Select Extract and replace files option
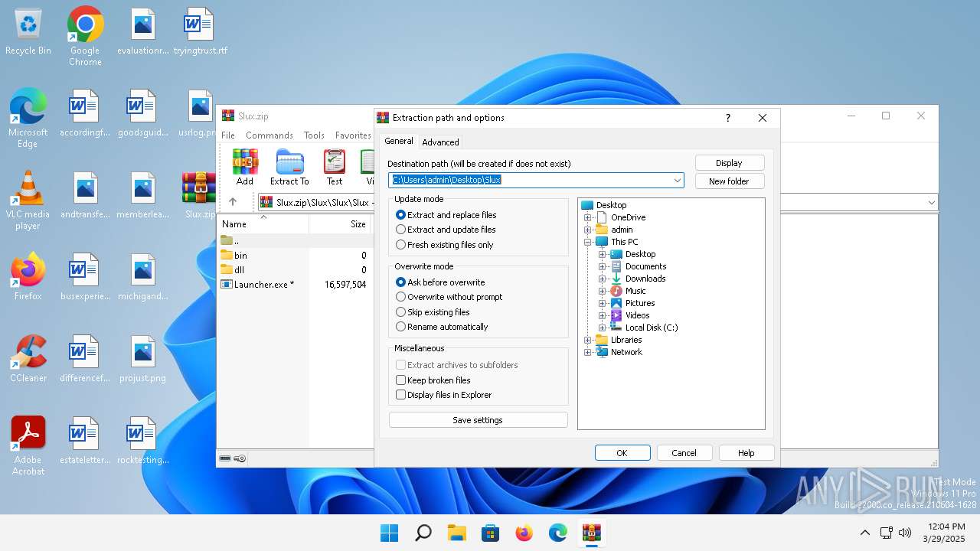 coord(446,215)
